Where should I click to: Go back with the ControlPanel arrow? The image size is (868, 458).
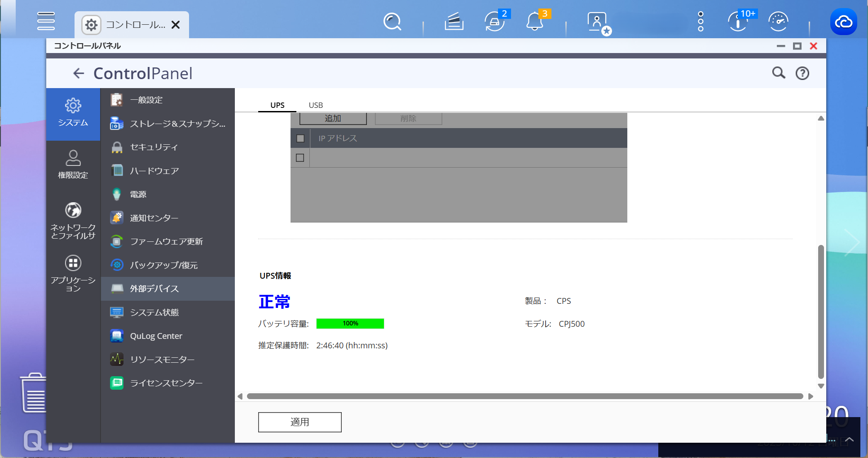tap(79, 73)
